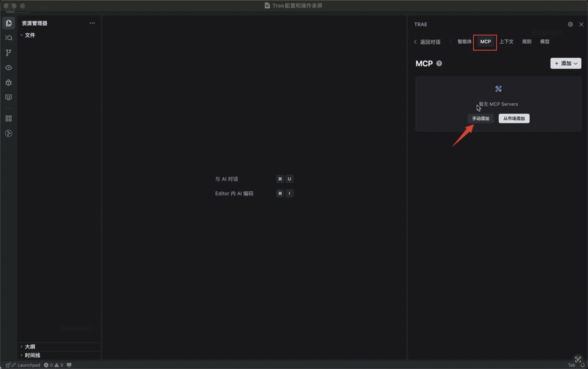588x369 pixels.
Task: Open the Explorer files icon in sidebar
Action: 9,23
